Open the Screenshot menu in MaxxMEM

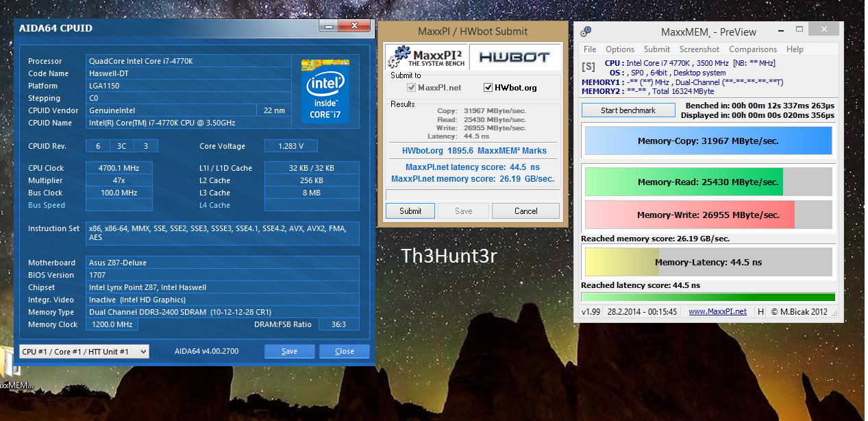coord(699,49)
